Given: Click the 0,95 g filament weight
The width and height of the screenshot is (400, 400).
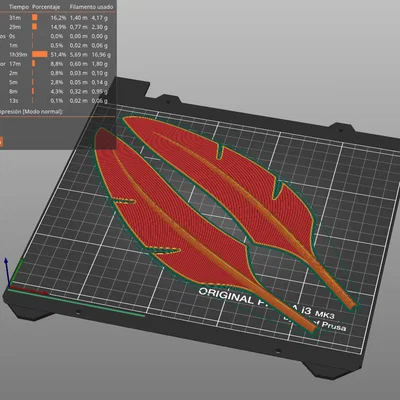Looking at the screenshot, I should (99, 91).
